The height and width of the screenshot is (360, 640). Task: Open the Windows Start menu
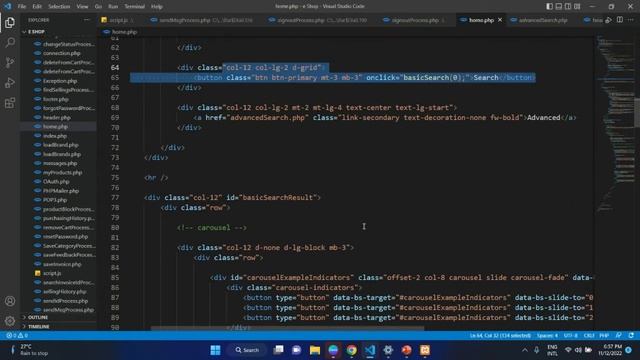[215, 350]
